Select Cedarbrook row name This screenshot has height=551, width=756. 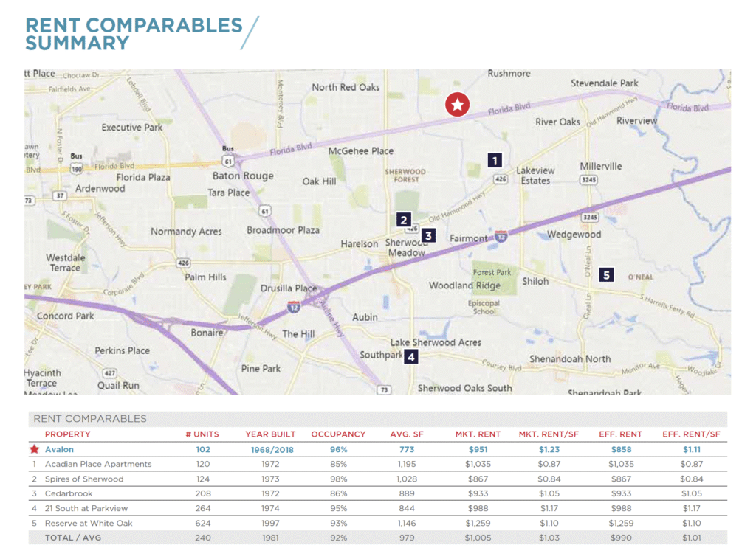click(x=69, y=493)
